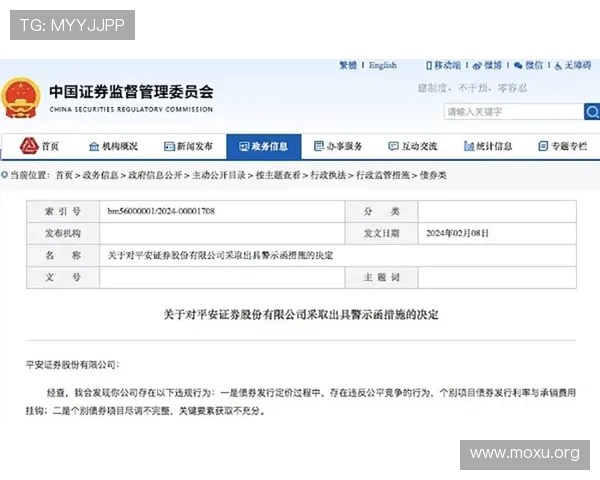Image resolution: width=600 pixels, height=480 pixels.
Task: Click the 中国证监会 site title text
Action: pyautogui.click(x=131, y=92)
